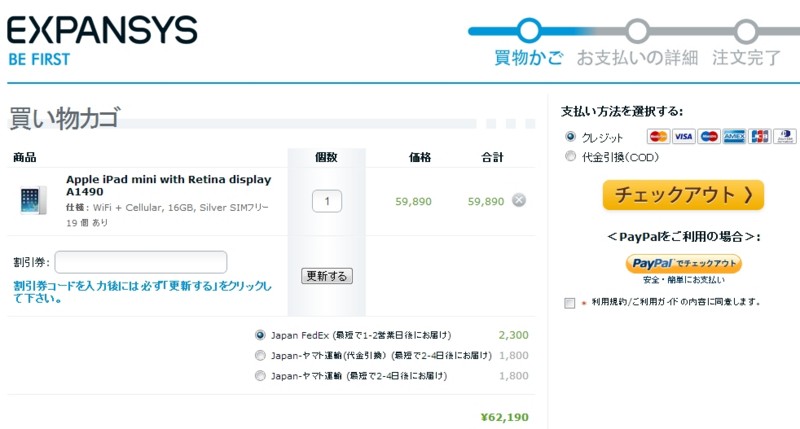
Task: Click the 買物かご progress step circle
Action: 529,31
